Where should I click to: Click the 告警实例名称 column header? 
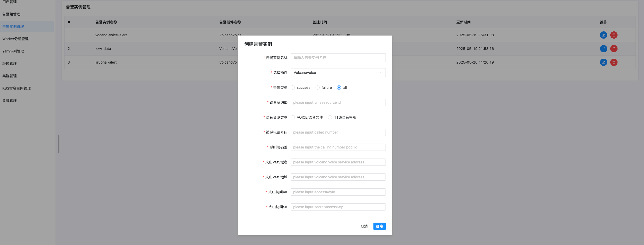106,22
